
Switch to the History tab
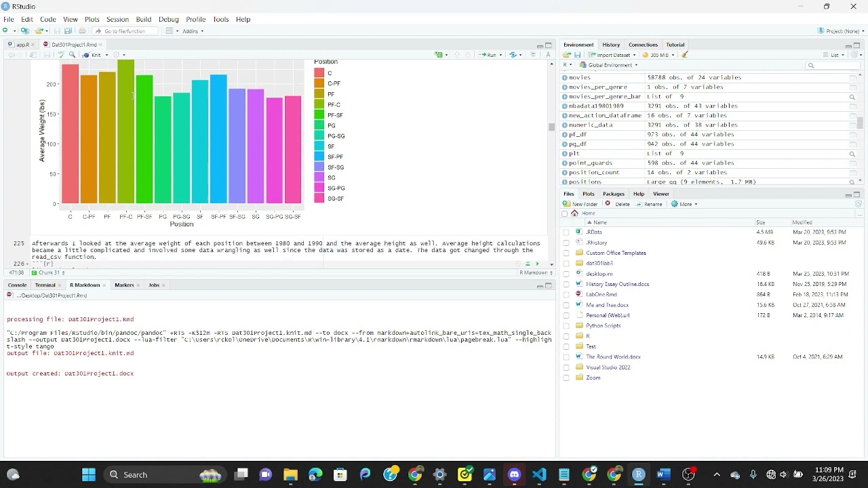[611, 45]
